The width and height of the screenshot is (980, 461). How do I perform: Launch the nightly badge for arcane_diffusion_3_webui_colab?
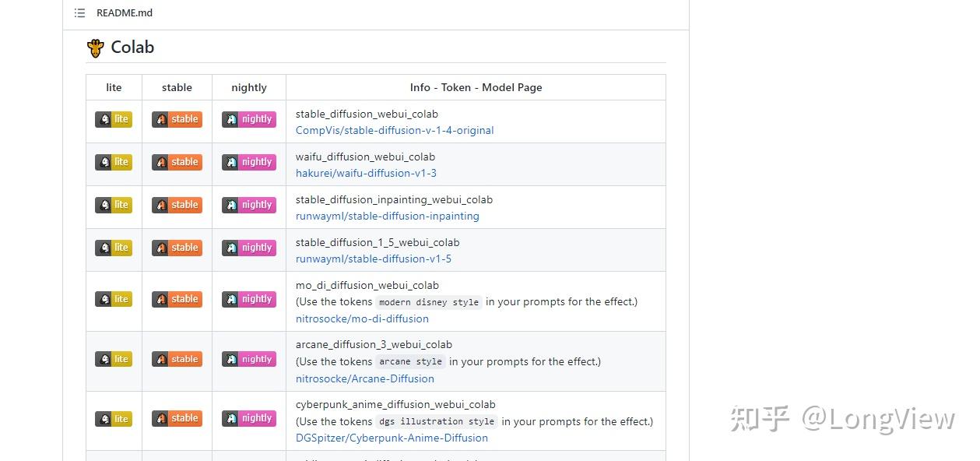[249, 359]
